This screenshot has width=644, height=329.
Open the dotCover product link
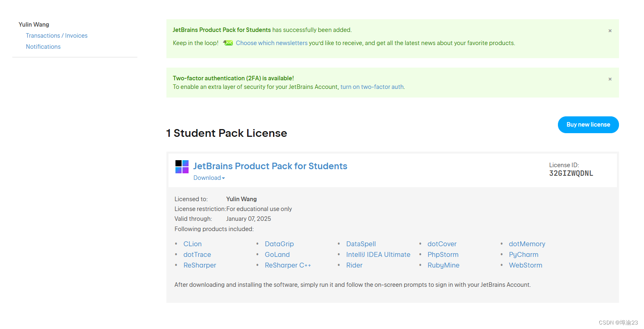[442, 244]
